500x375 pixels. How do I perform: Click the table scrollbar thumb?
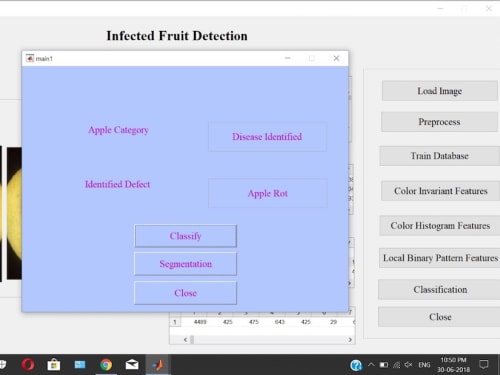tap(192, 340)
